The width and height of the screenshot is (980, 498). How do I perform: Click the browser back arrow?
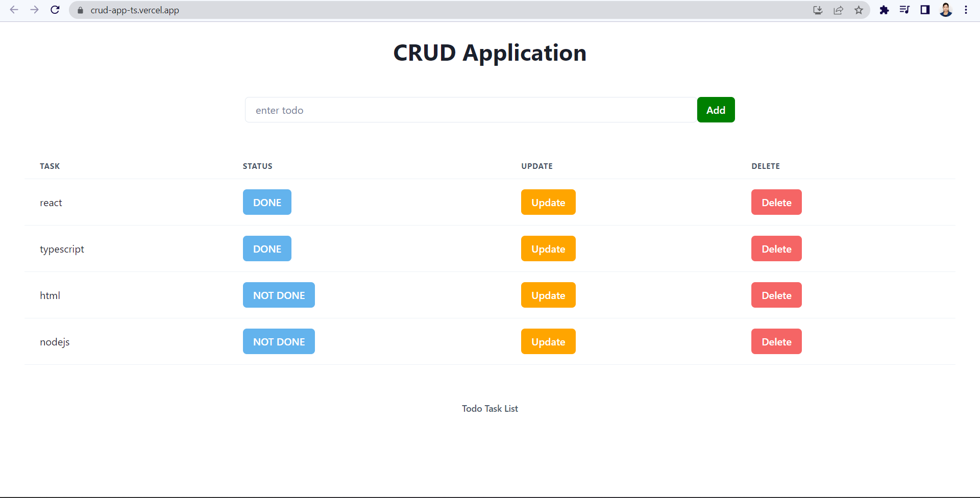[x=14, y=10]
